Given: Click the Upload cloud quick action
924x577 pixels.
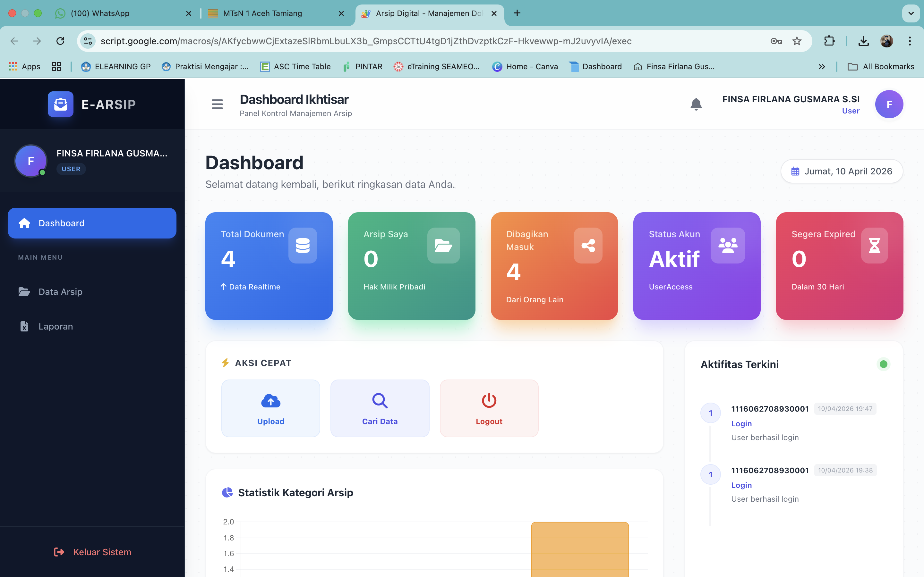Looking at the screenshot, I should point(270,408).
